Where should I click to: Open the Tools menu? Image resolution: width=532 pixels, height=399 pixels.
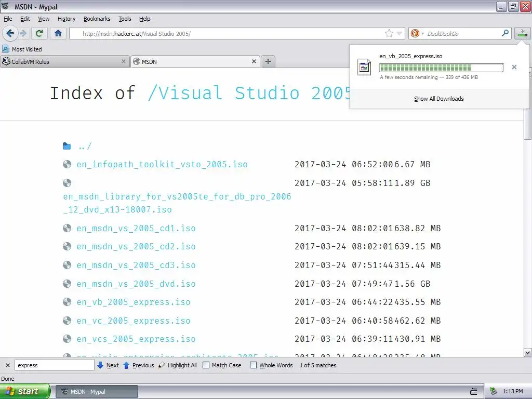[125, 19]
